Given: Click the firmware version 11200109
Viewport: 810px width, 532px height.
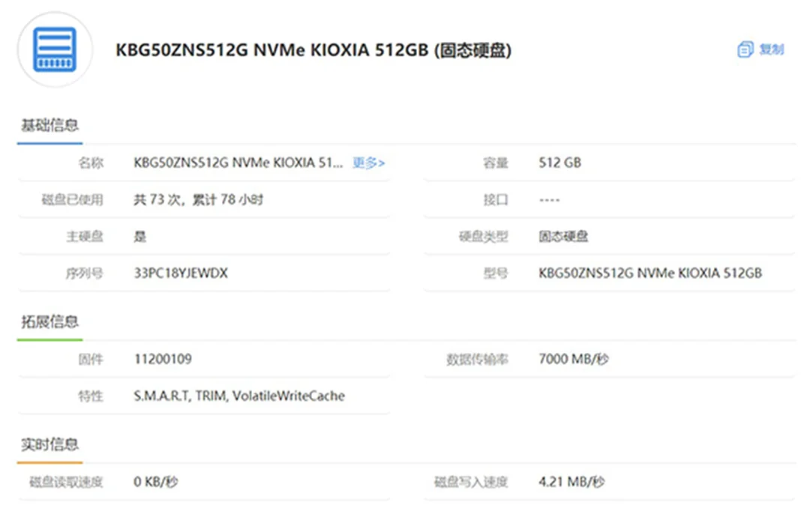Looking at the screenshot, I should (x=163, y=359).
